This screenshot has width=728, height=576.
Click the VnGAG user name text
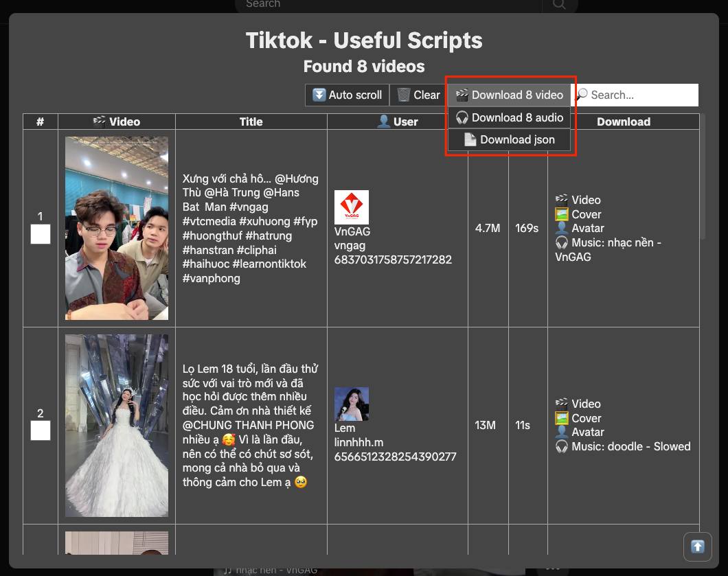352,231
